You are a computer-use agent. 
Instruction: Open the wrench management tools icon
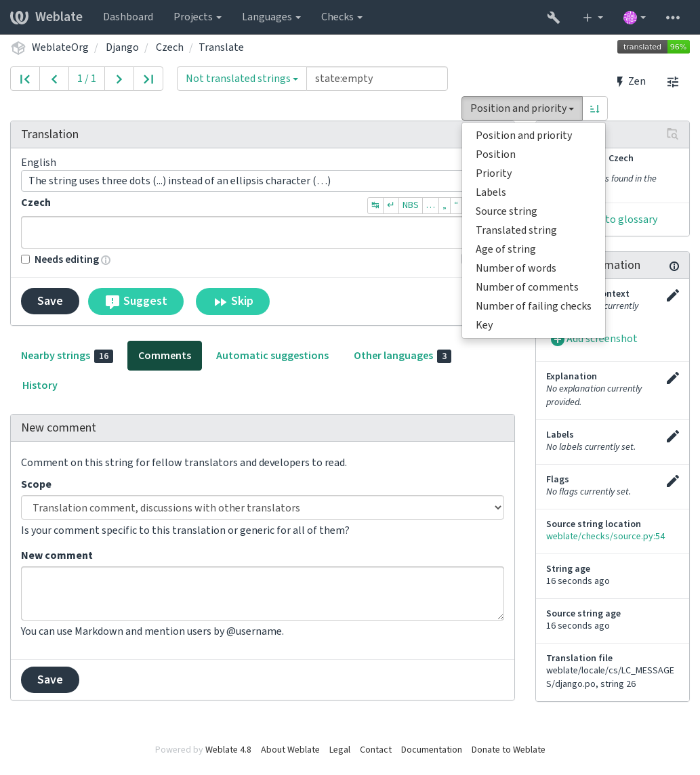(553, 18)
